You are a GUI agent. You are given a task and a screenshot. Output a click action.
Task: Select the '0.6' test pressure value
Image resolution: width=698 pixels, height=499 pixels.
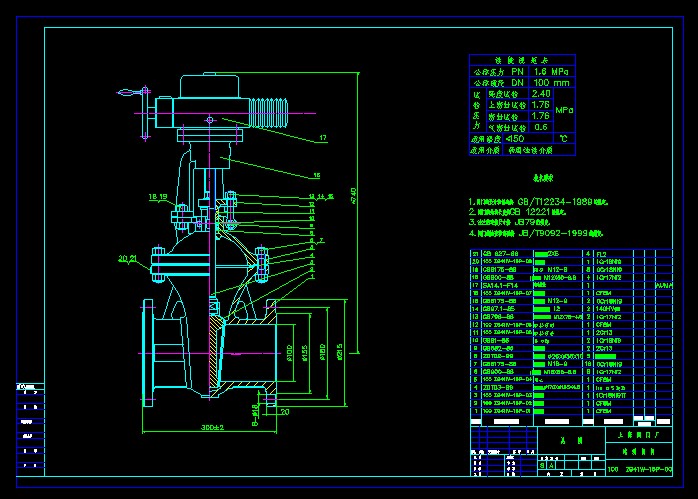(x=541, y=127)
